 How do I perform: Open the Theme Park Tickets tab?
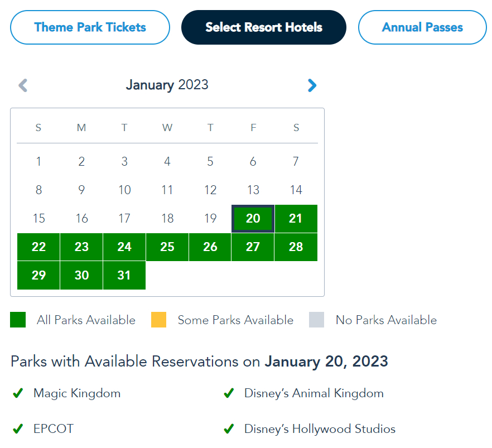pyautogui.click(x=90, y=27)
